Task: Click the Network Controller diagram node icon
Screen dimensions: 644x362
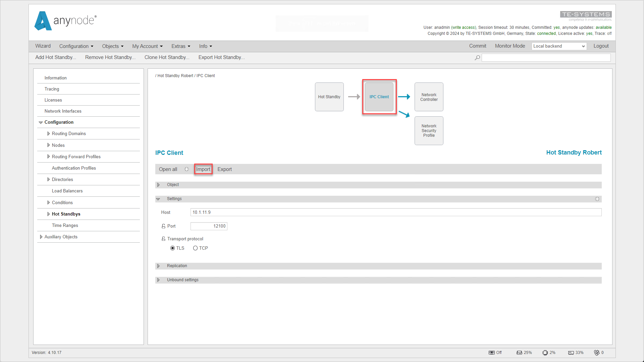Action: [429, 96]
